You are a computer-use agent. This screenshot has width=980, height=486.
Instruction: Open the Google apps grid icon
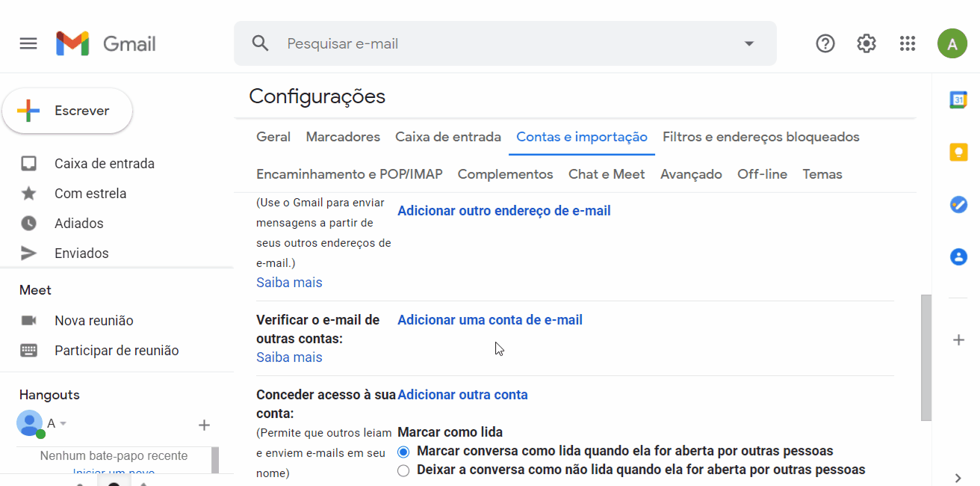(908, 43)
